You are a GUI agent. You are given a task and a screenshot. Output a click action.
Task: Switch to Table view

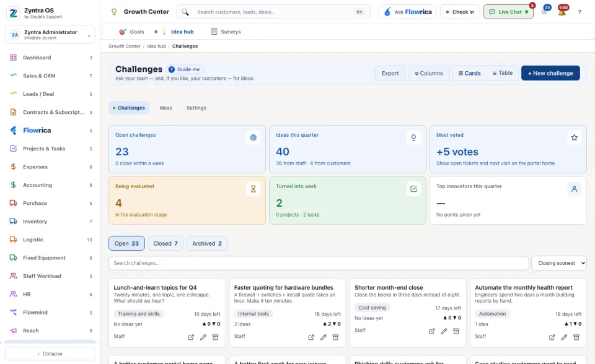tap(503, 73)
